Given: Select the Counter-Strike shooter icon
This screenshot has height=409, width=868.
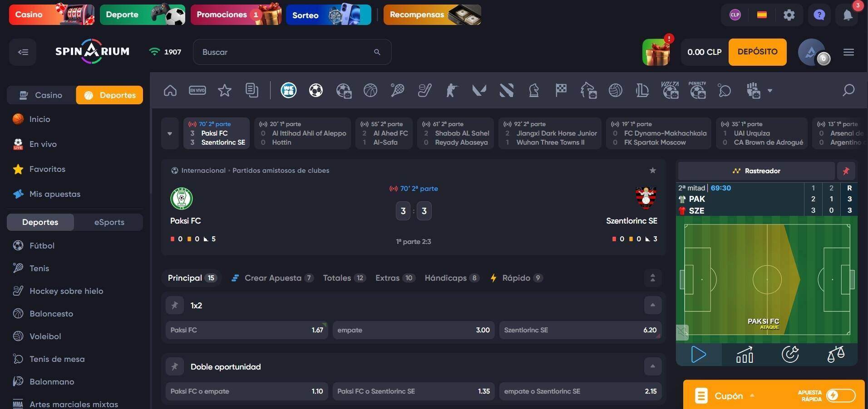Looking at the screenshot, I should tap(452, 91).
